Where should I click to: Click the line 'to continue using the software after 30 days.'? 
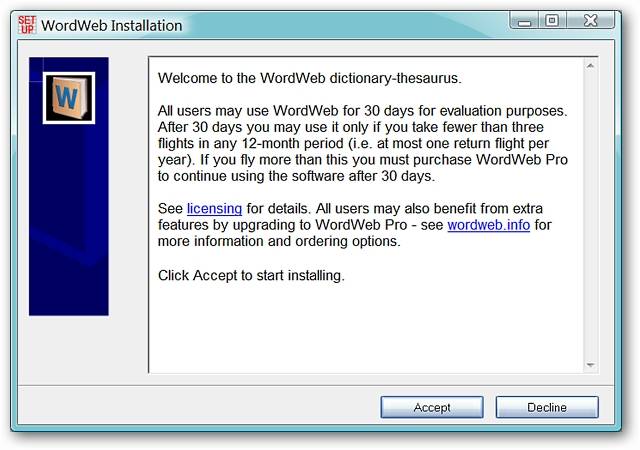[x=296, y=176]
